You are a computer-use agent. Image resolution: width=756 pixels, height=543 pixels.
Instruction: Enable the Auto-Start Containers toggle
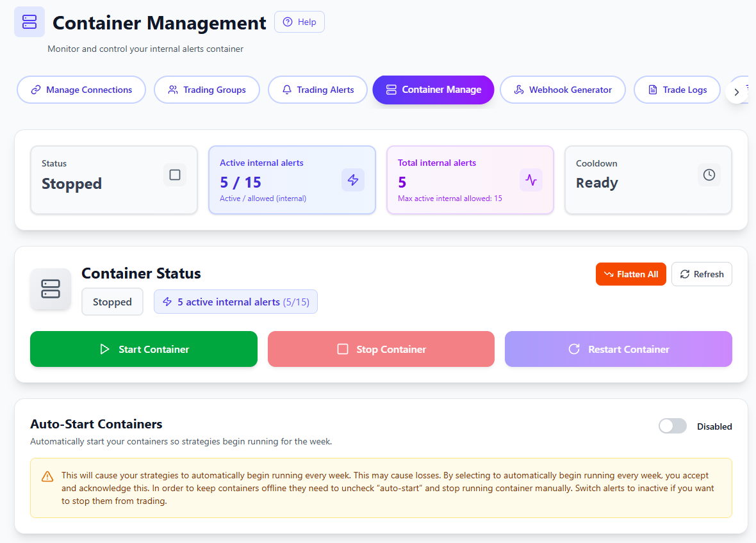pos(673,426)
